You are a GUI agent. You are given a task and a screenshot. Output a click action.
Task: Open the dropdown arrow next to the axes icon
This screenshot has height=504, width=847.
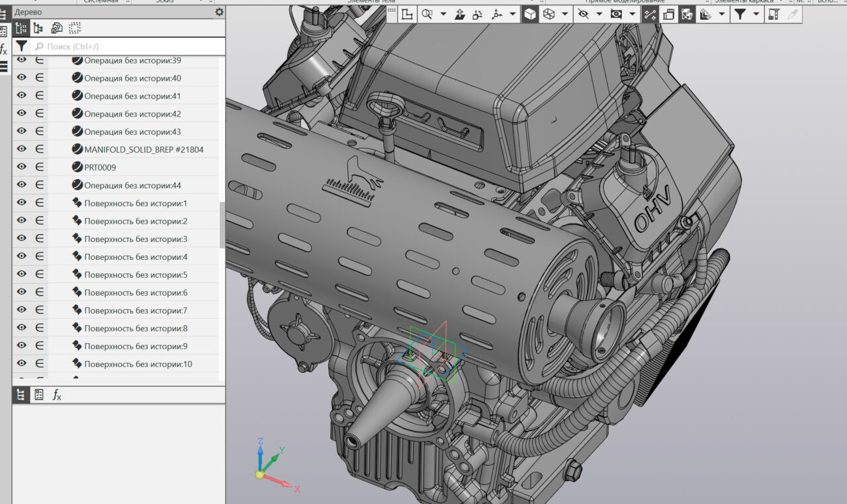point(512,14)
